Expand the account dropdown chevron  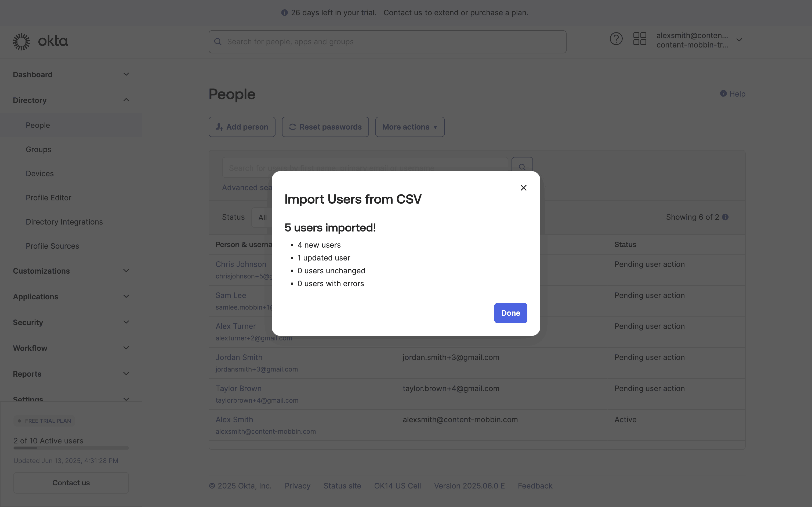[x=739, y=40]
